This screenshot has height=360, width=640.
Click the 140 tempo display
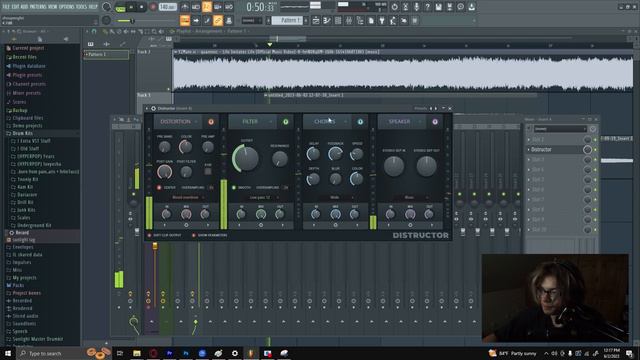167,7
